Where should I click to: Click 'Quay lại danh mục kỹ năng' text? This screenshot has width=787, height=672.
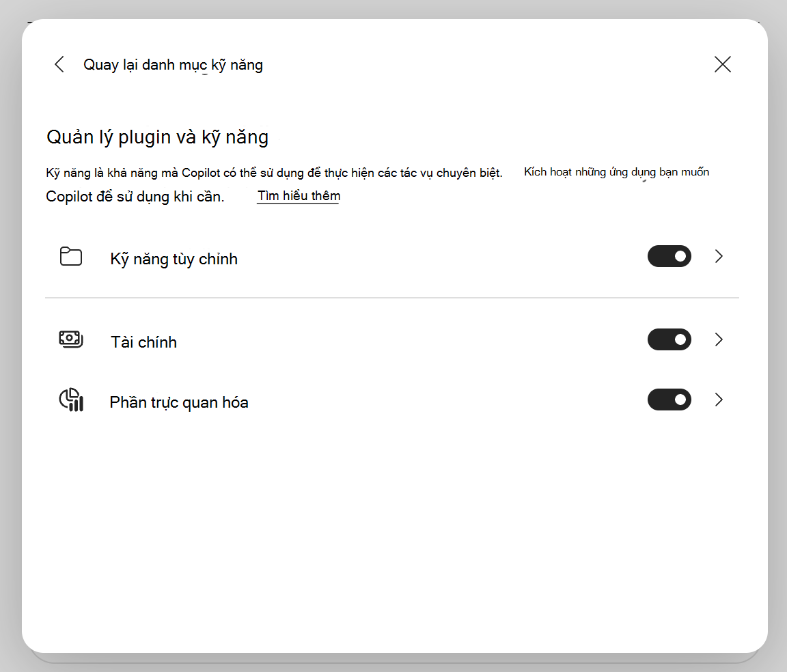[173, 66]
